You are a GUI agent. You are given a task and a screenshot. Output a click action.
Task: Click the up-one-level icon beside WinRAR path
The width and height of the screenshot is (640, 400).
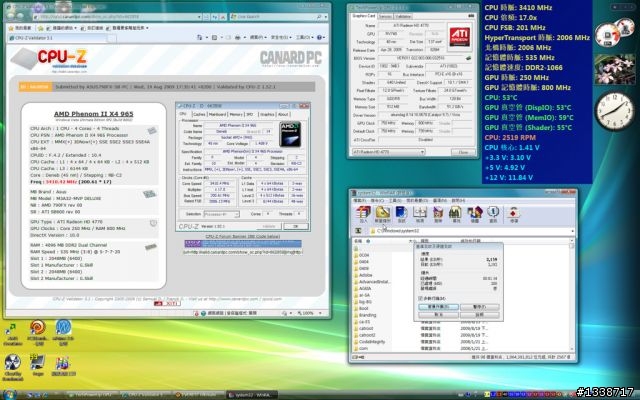(358, 231)
